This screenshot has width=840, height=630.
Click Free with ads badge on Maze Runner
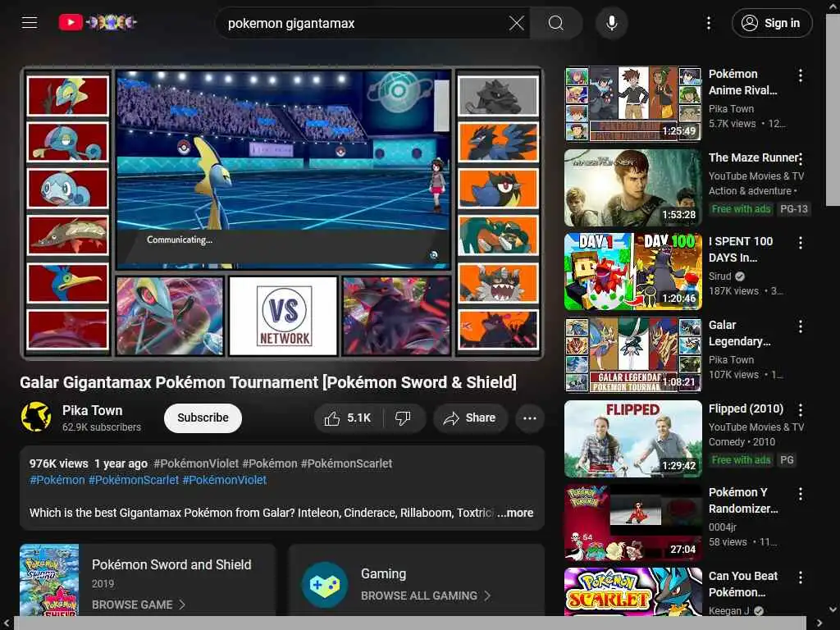[741, 209]
